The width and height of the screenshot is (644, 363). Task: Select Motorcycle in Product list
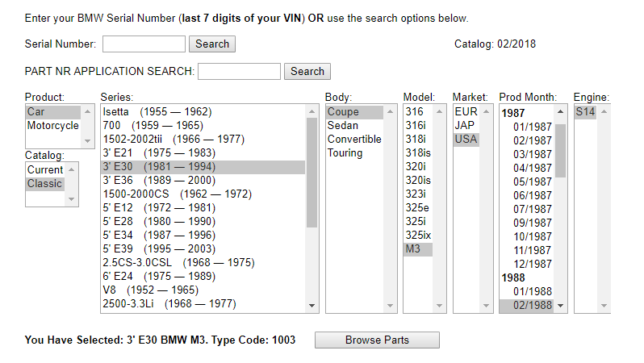click(52, 126)
